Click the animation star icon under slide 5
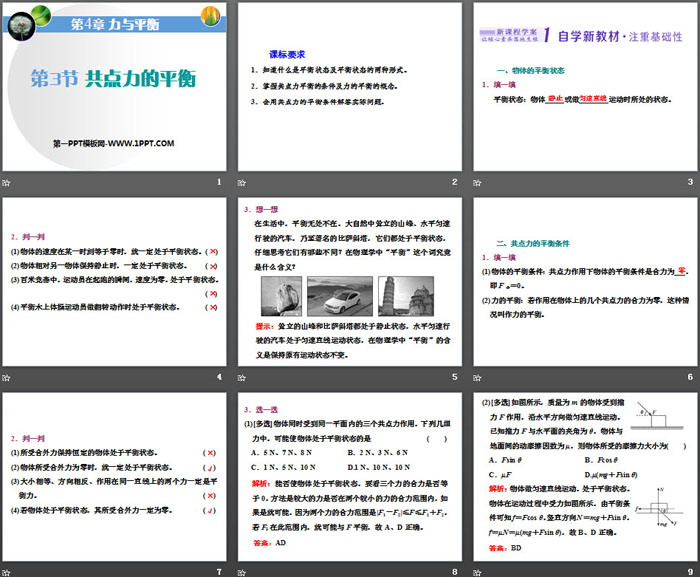The width and height of the screenshot is (700, 577). [243, 374]
